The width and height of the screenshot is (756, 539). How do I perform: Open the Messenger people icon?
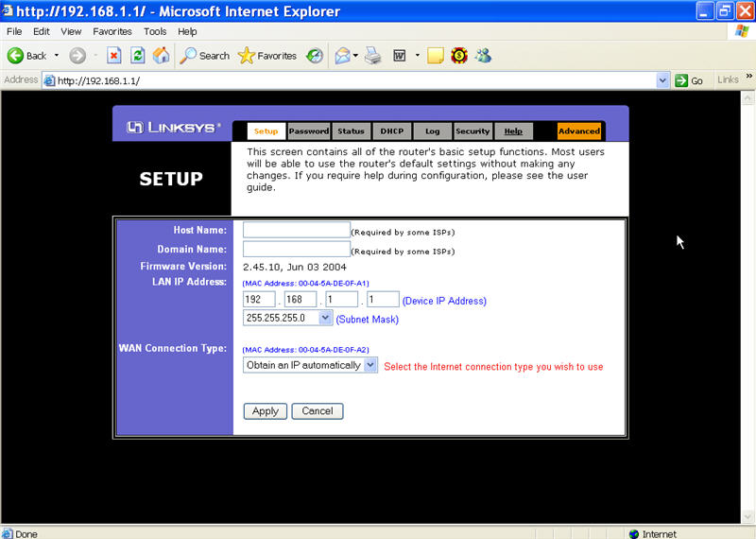[x=483, y=56]
